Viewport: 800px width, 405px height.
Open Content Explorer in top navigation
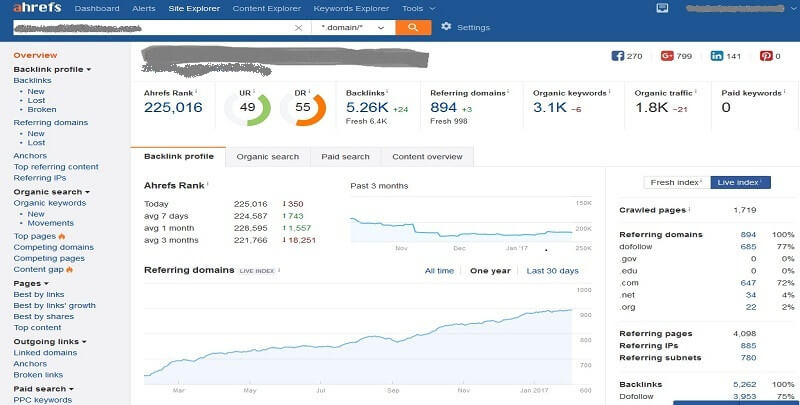(267, 9)
